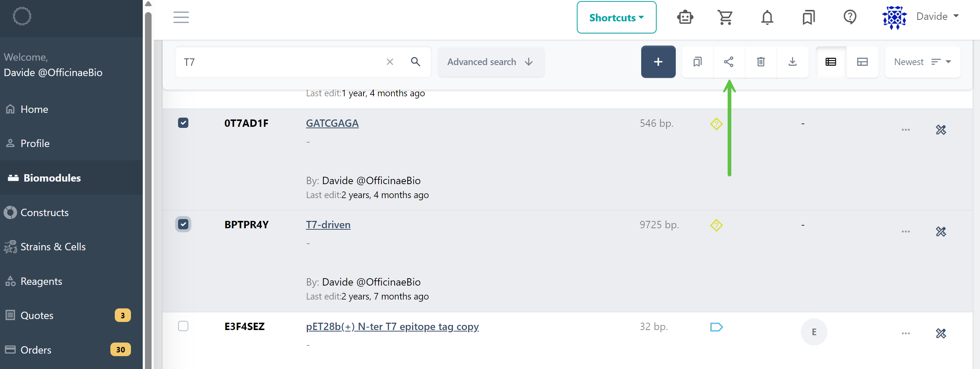This screenshot has height=369, width=980.
Task: Open pET28b(+) N-ter T7 epitope tag copy
Action: click(x=392, y=327)
